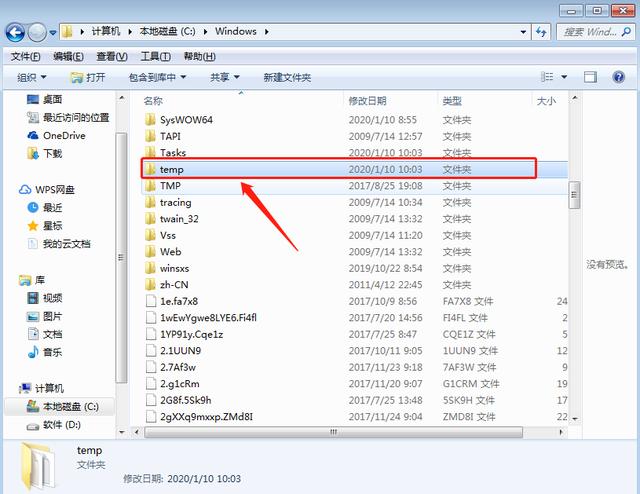Click the blue help icon
640x494 pixels.
619,77
